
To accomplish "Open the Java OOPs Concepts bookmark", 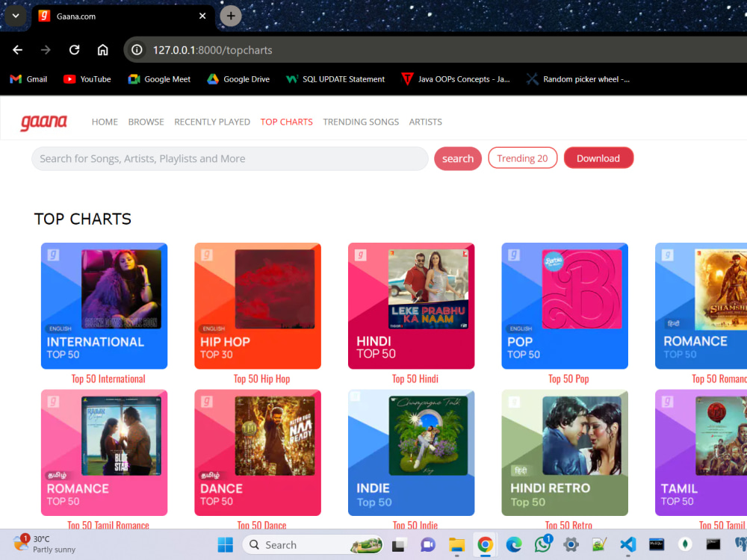I will [456, 79].
